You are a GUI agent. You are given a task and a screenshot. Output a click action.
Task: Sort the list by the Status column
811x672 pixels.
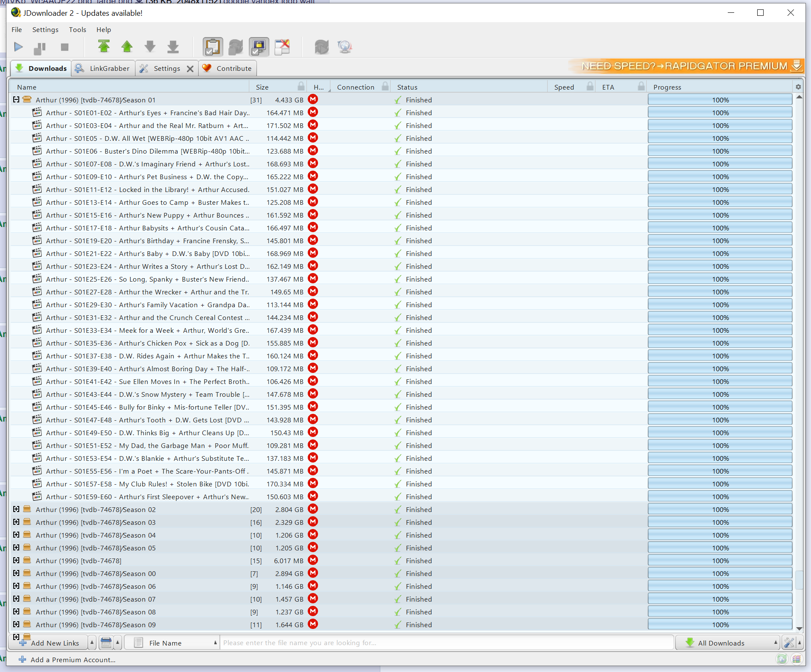coord(469,87)
